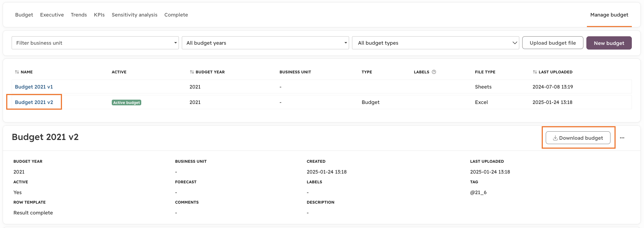Select the Sheets file type cell
The width and height of the screenshot is (644, 228).
point(483,87)
